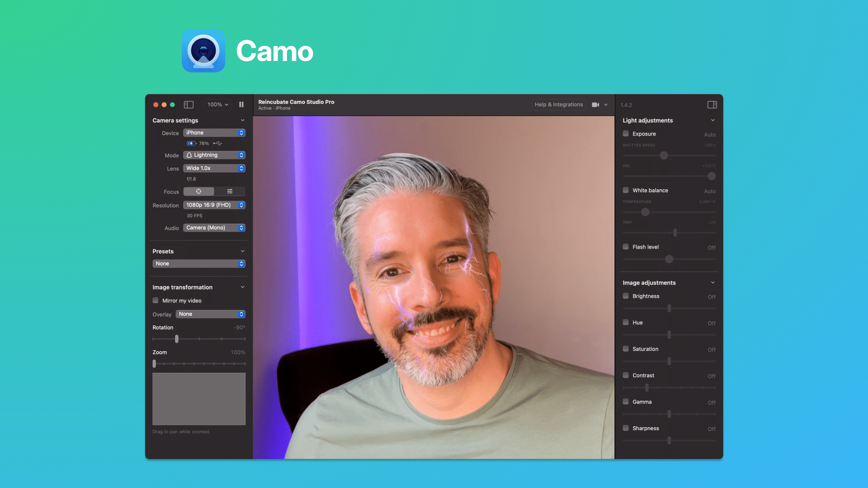This screenshot has width=868, height=488.
Task: Click the Image transformation collapse icon
Action: (243, 287)
